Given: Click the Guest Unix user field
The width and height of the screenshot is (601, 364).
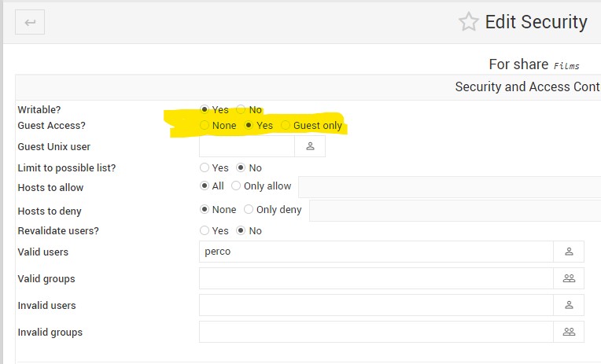Looking at the screenshot, I should click(247, 146).
